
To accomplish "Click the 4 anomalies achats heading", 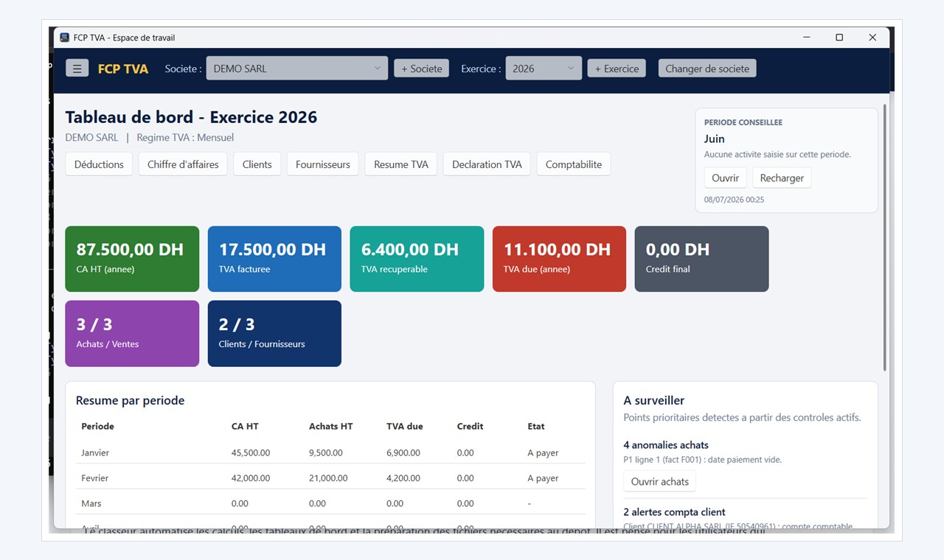I will [666, 445].
